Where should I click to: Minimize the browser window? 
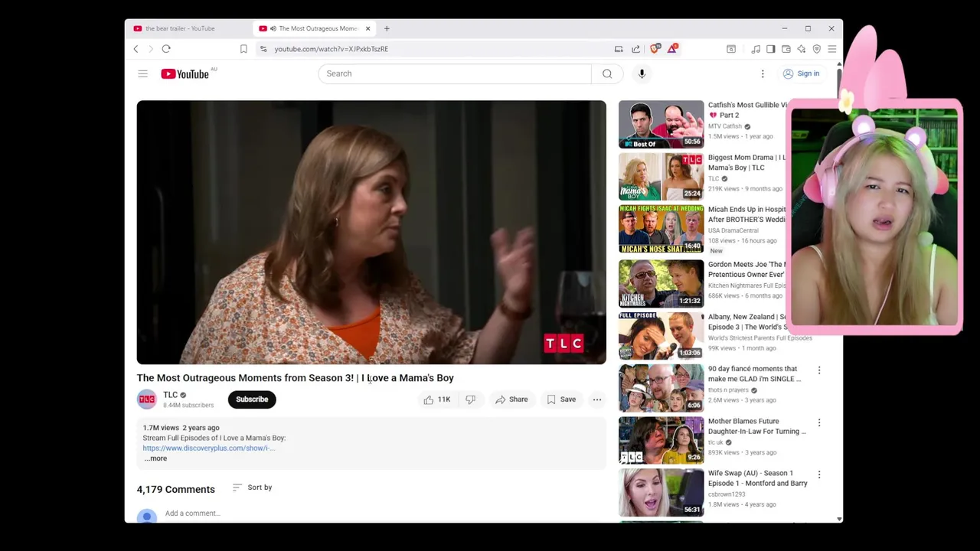[784, 28]
